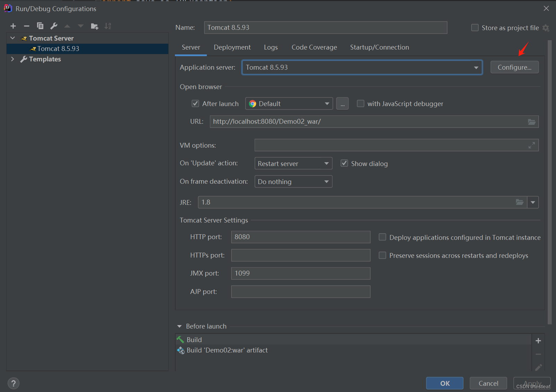Remove selected configuration with minus icon

27,26
